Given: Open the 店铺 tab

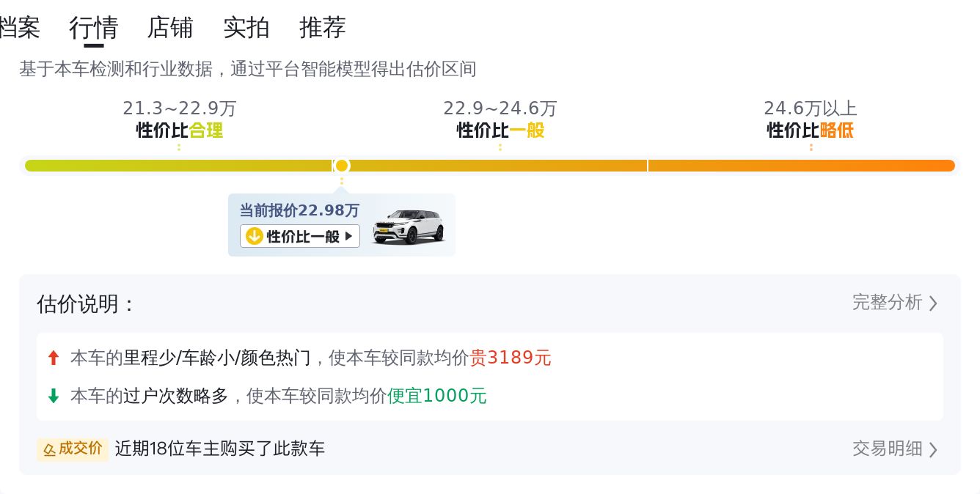Looking at the screenshot, I should click(x=170, y=28).
